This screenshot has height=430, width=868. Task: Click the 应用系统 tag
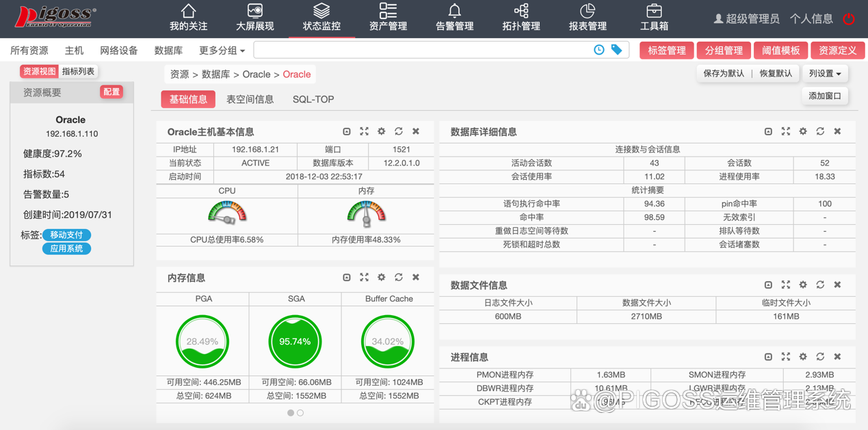(66, 248)
